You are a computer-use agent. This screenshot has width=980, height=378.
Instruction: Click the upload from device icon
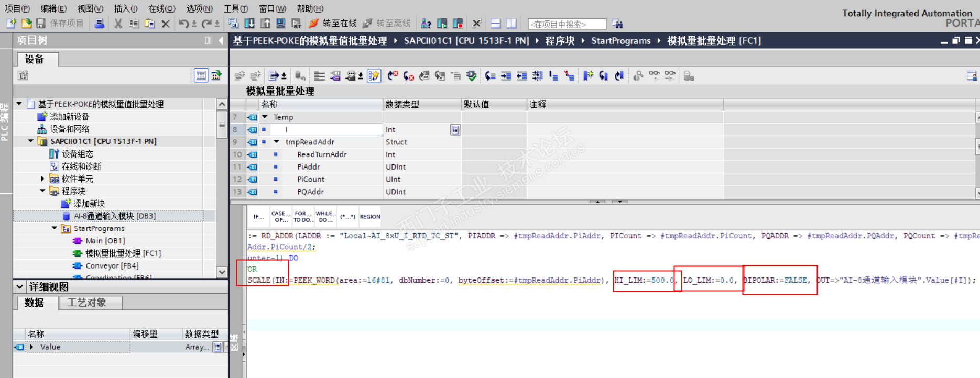click(265, 24)
